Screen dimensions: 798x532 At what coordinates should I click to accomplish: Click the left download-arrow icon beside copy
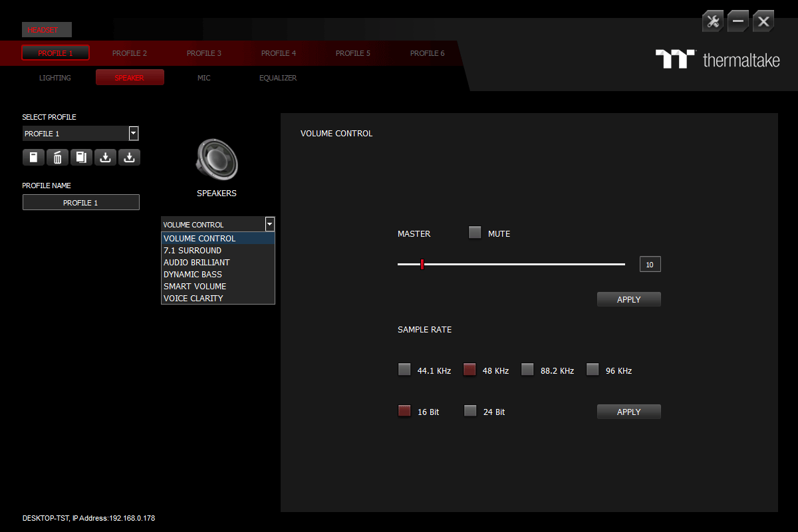pyautogui.click(x=105, y=158)
